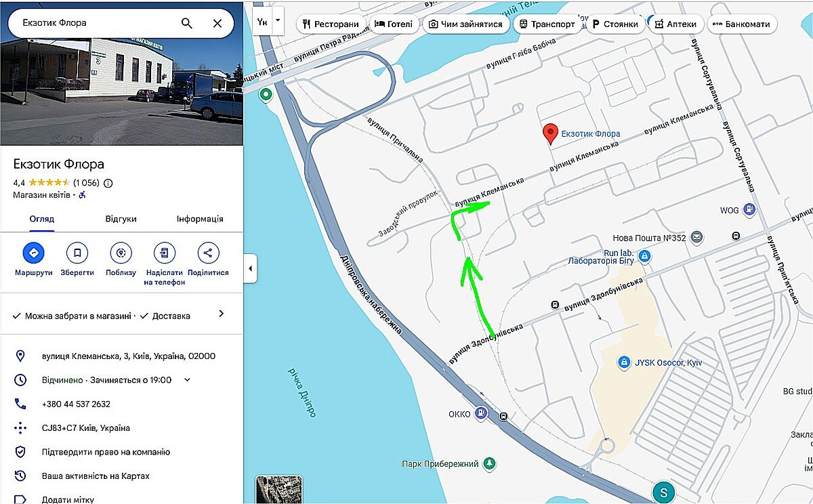Save the place with Зберегти icon
This screenshot has height=504, width=813.
point(77,253)
